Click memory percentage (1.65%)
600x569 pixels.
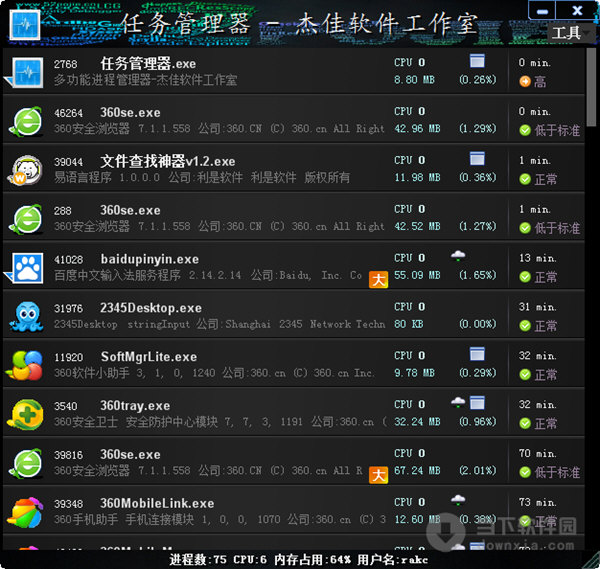pos(478,276)
